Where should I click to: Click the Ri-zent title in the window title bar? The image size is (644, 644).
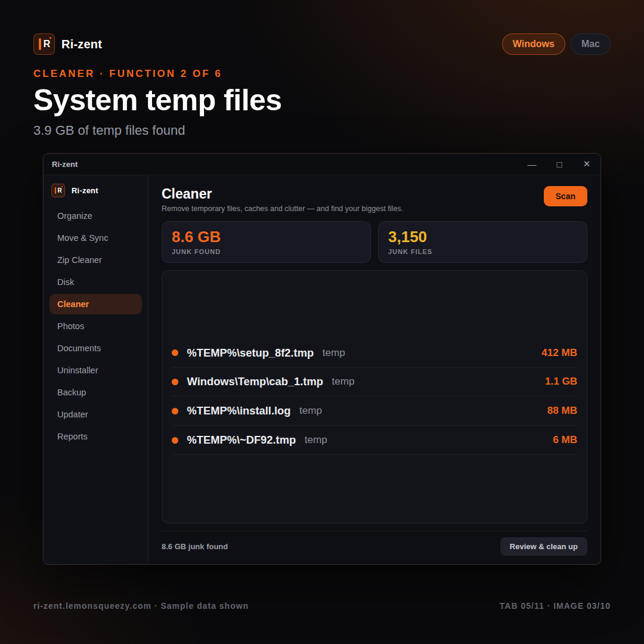pyautogui.click(x=64, y=165)
